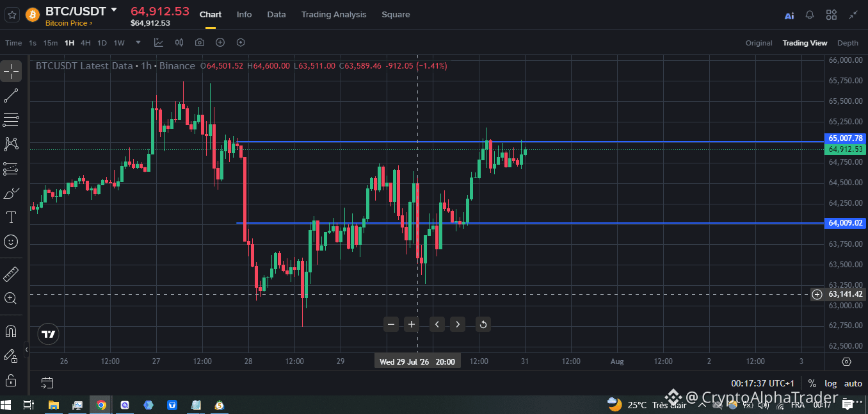
Task: Click the TradingView logo on chart
Action: (x=48, y=334)
